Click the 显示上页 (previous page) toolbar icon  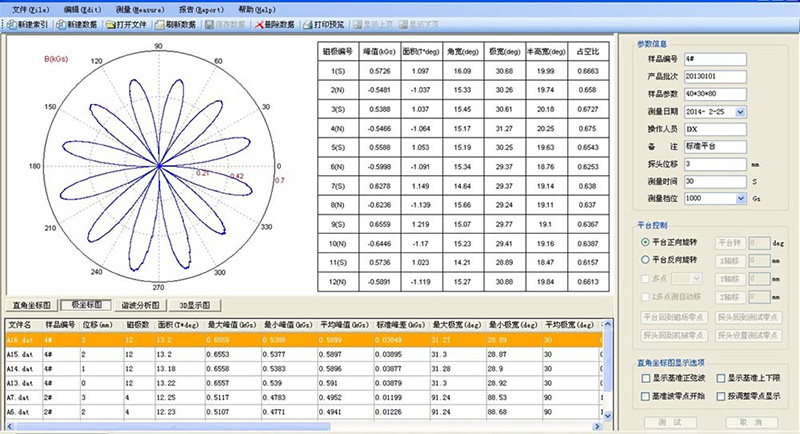(x=357, y=24)
